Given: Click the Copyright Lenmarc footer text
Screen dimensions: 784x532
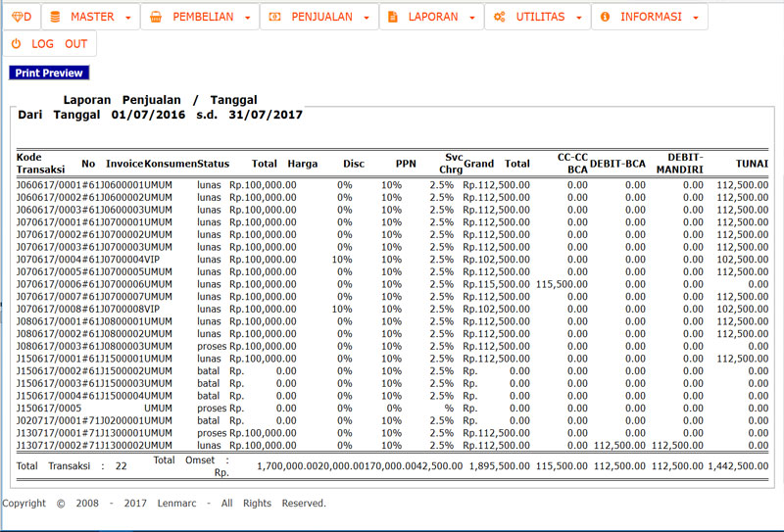Looking at the screenshot, I should [x=164, y=503].
